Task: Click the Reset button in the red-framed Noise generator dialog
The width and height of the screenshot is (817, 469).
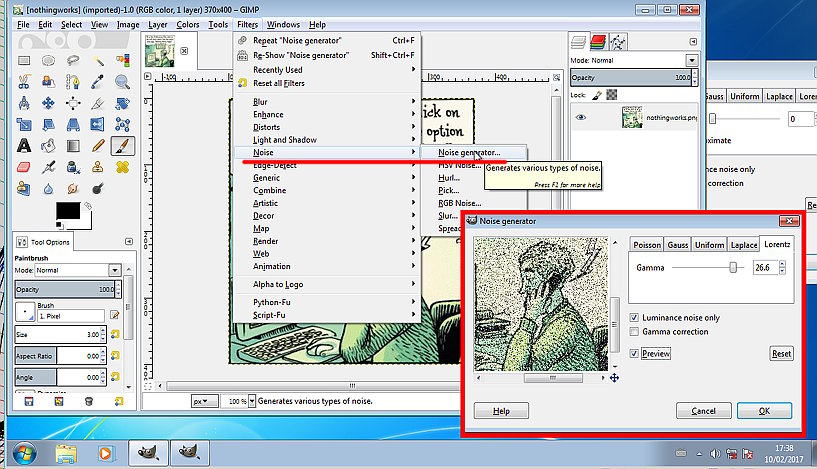Action: 782,353
